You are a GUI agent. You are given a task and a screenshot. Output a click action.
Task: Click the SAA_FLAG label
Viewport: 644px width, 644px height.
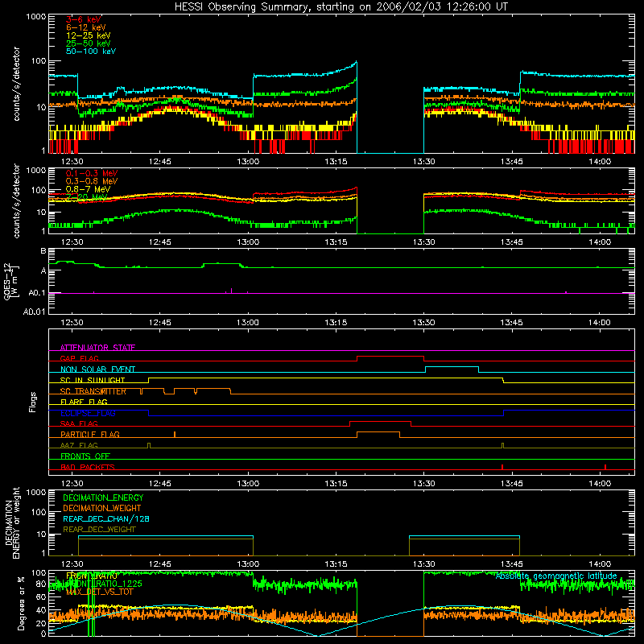point(79,423)
